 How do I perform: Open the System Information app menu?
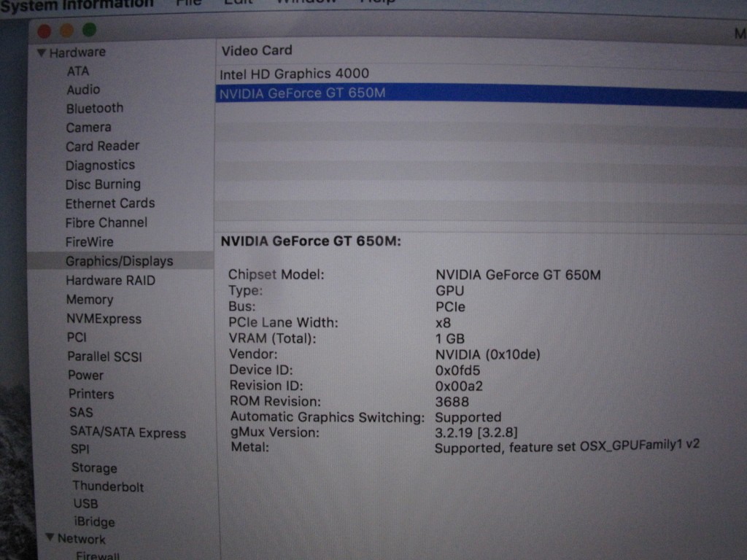pos(77,4)
